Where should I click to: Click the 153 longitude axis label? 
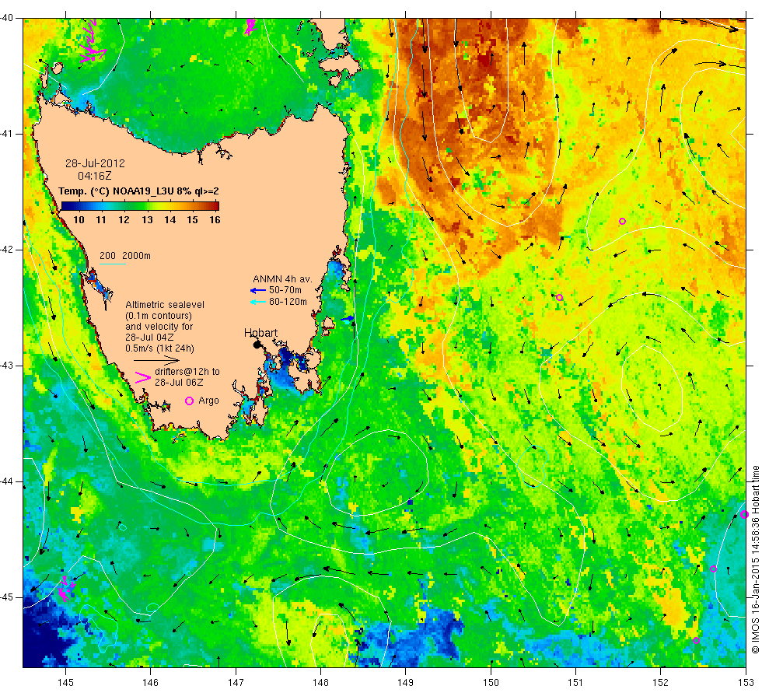tap(746, 683)
